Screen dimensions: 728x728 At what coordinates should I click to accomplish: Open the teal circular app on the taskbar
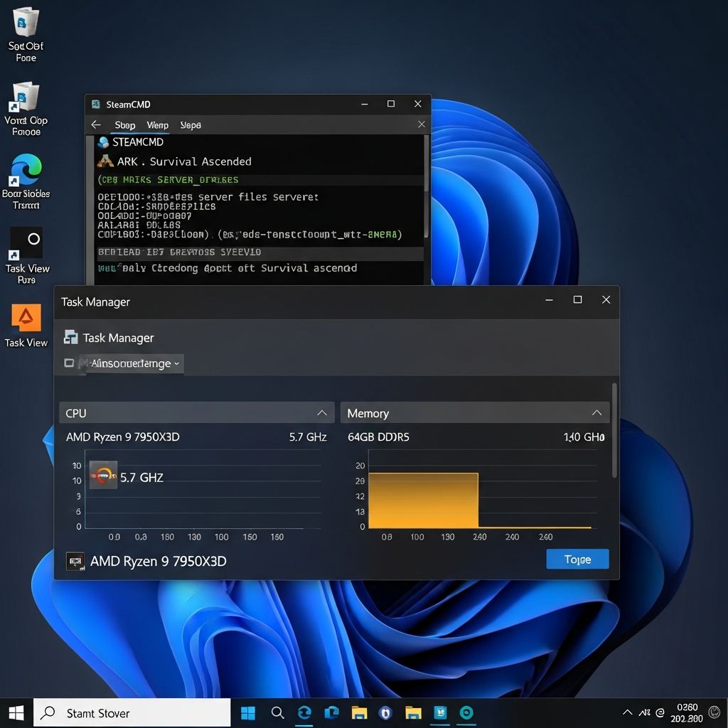tap(466, 712)
